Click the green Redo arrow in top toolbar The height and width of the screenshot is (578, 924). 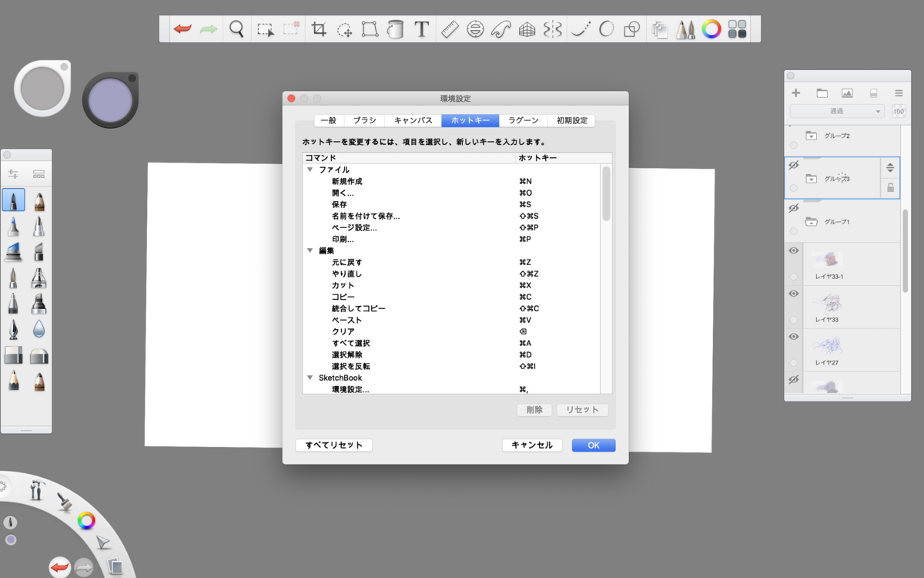pyautogui.click(x=209, y=29)
